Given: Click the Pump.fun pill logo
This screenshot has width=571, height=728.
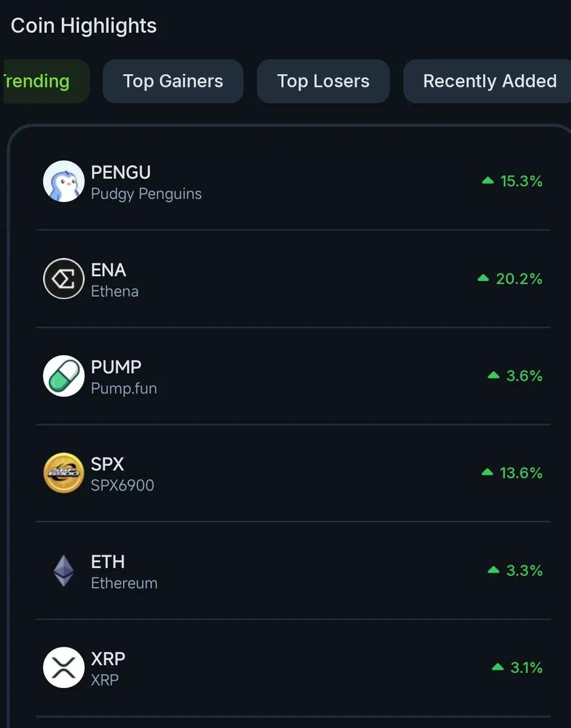Looking at the screenshot, I should point(64,376).
